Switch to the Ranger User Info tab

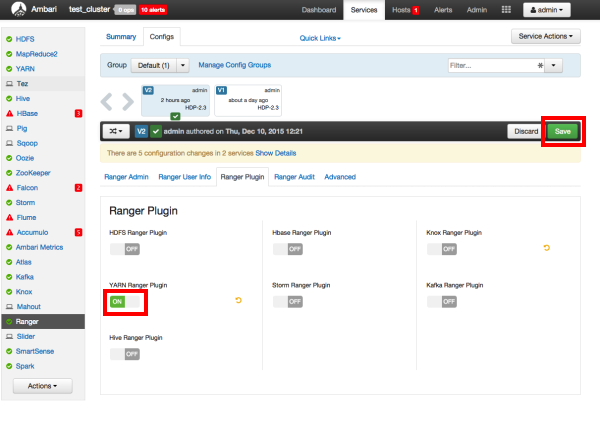coord(184,177)
